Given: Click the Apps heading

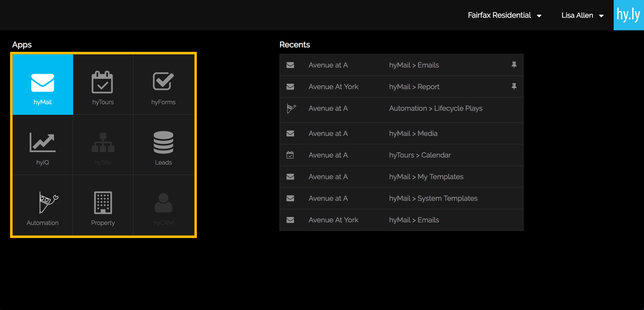Looking at the screenshot, I should pyautogui.click(x=22, y=45).
